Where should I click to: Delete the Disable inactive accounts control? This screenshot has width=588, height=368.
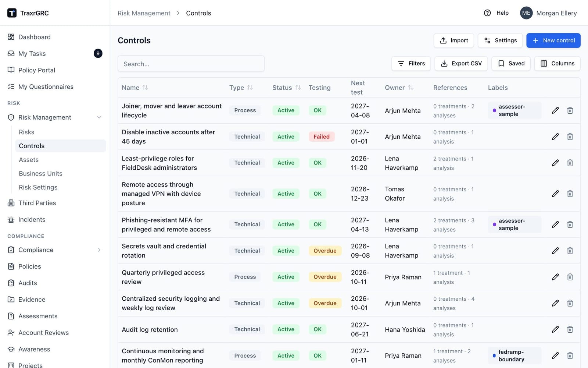[x=570, y=137]
